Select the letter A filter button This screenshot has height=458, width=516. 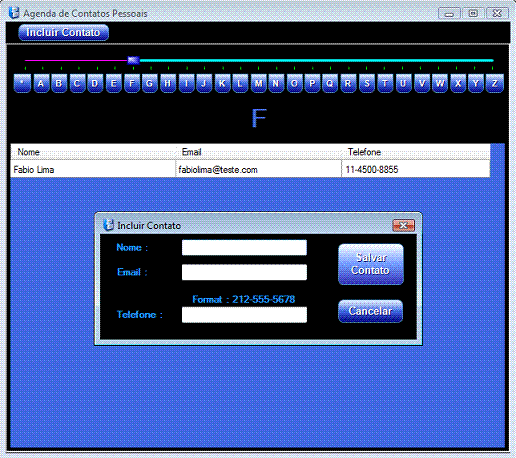click(x=41, y=83)
